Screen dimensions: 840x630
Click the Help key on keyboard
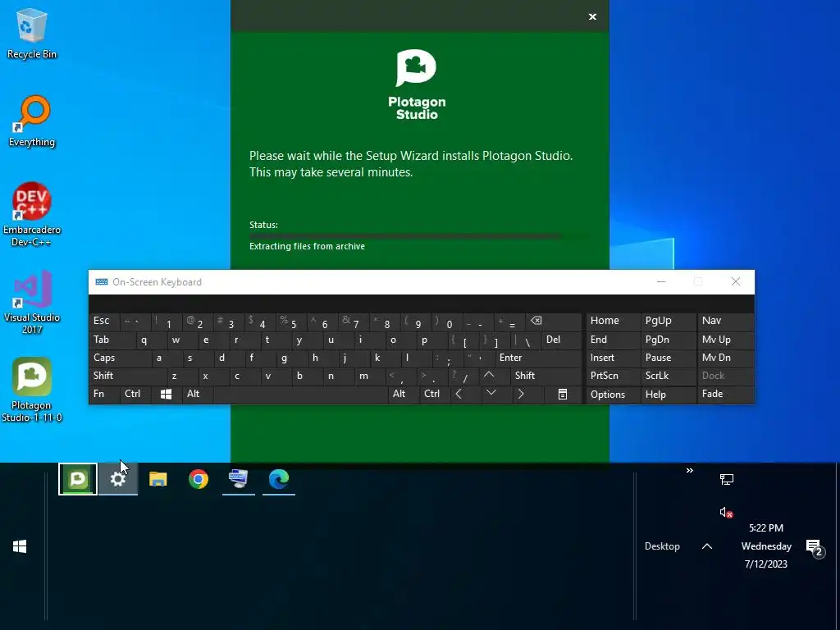[668, 395]
